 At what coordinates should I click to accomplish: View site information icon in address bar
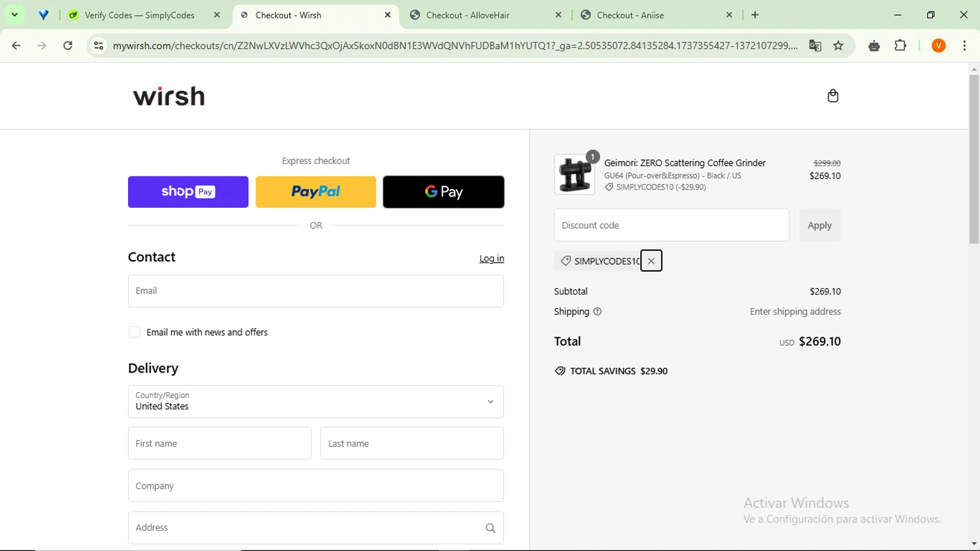coord(99,46)
